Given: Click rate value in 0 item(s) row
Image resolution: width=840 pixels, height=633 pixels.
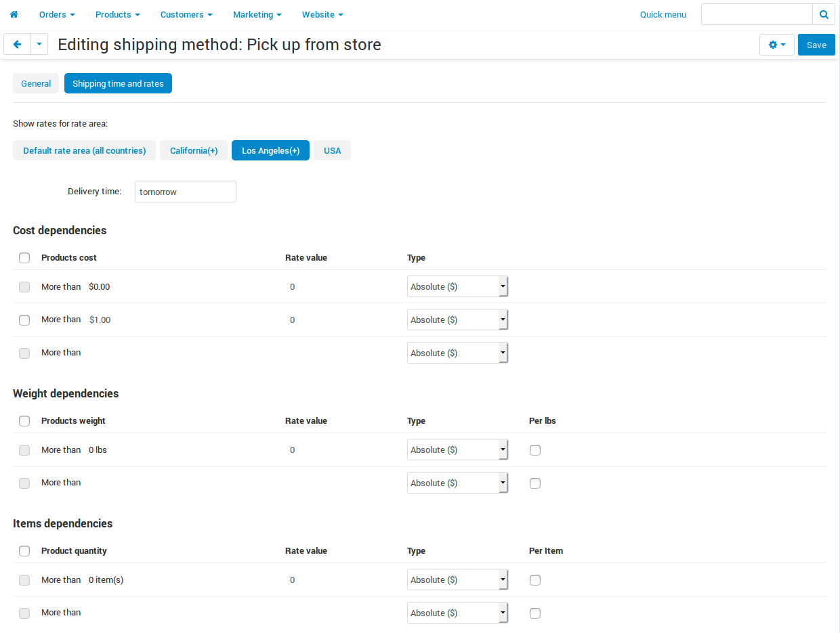Looking at the screenshot, I should (x=292, y=580).
